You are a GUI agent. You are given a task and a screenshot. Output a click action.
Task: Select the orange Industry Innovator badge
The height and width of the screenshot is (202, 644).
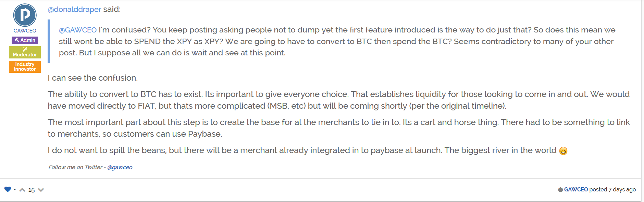(x=25, y=67)
